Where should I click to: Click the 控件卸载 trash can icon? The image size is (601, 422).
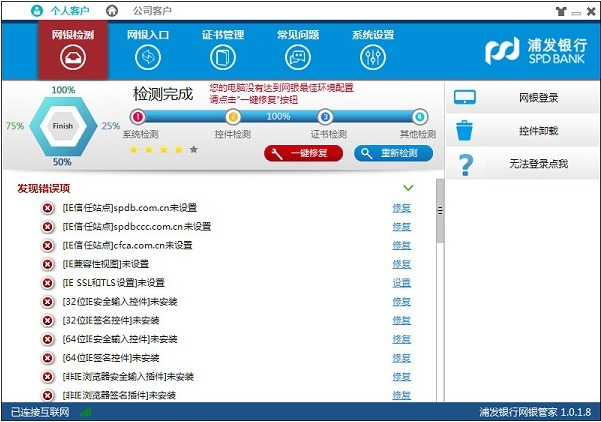click(x=465, y=131)
